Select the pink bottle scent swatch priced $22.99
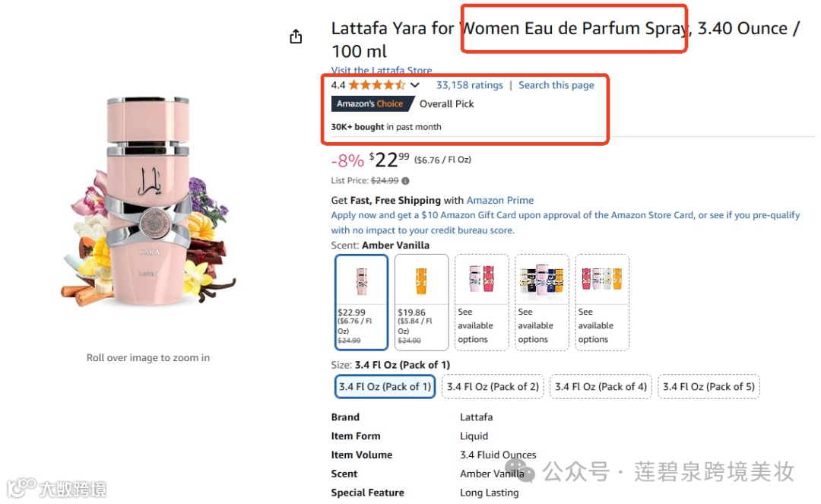 (362, 302)
